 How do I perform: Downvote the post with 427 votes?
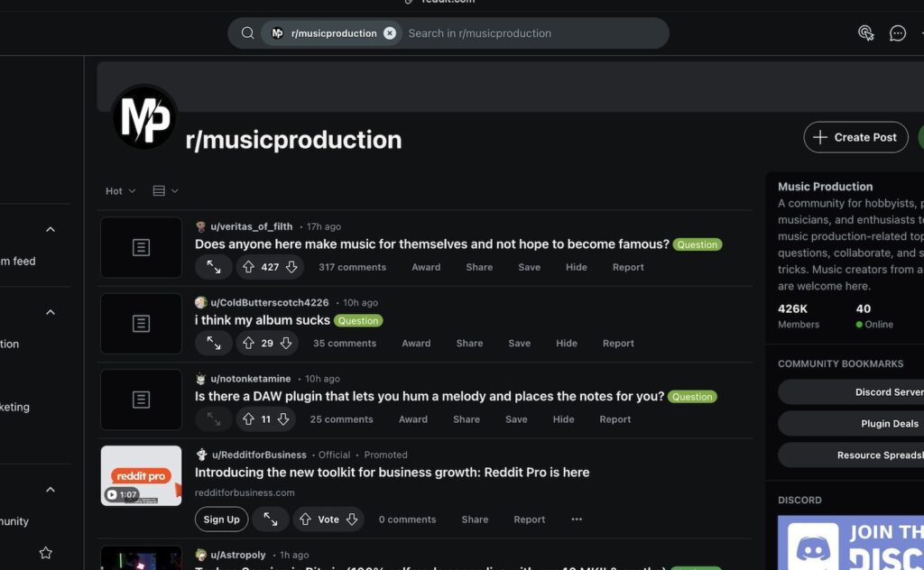291,268
